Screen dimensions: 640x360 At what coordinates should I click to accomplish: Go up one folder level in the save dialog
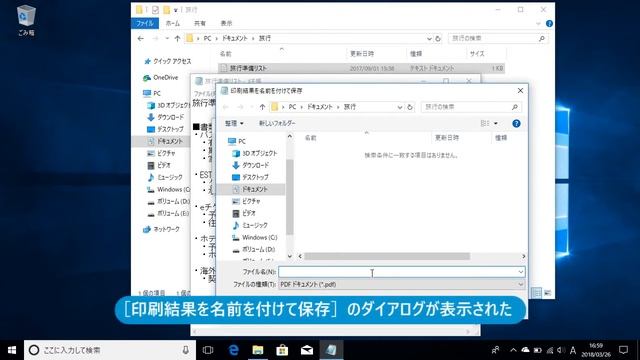click(x=262, y=107)
